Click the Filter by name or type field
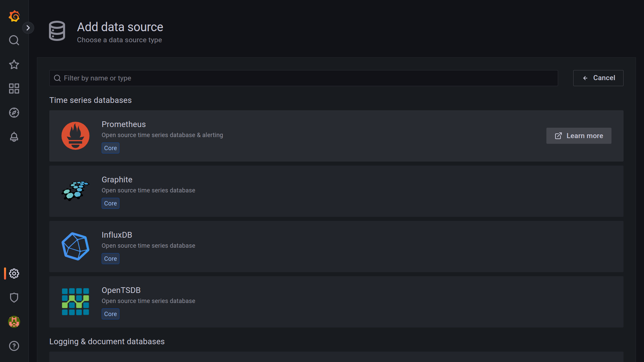The image size is (644, 362). click(x=304, y=78)
